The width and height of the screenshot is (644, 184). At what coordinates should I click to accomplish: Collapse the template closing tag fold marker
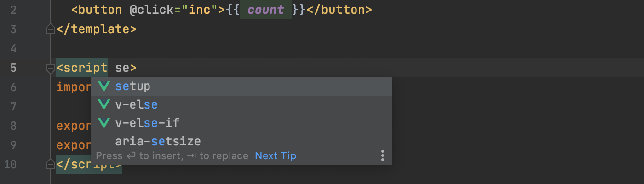click(51, 29)
